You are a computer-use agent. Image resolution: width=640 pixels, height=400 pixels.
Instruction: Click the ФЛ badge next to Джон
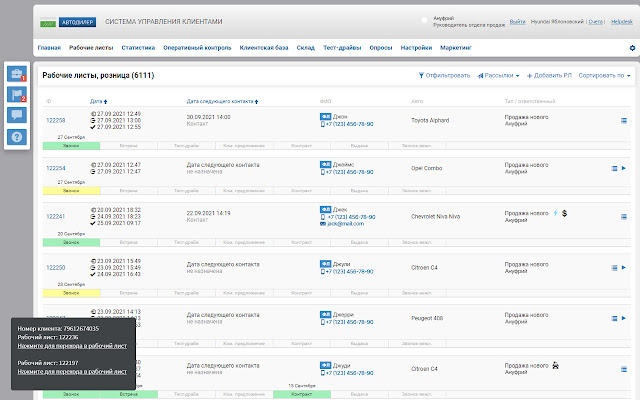[x=325, y=117]
